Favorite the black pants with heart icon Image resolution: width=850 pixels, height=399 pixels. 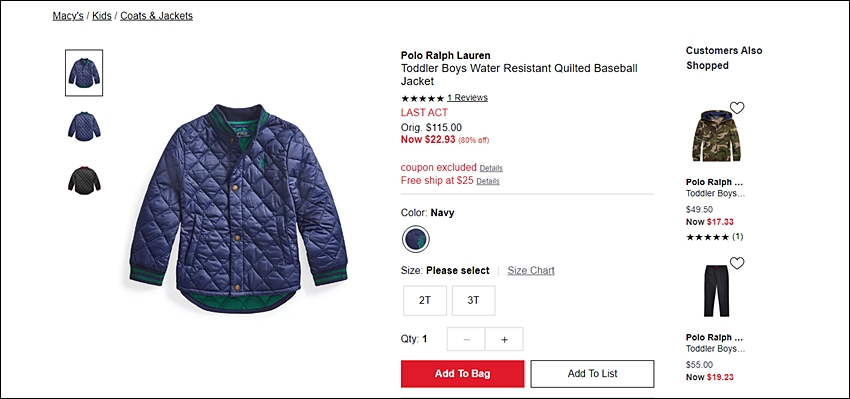pyautogui.click(x=737, y=263)
